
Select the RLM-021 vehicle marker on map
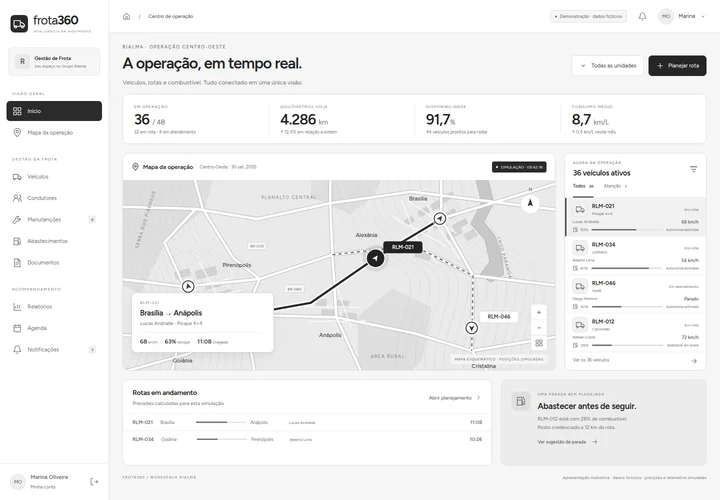tap(376, 258)
